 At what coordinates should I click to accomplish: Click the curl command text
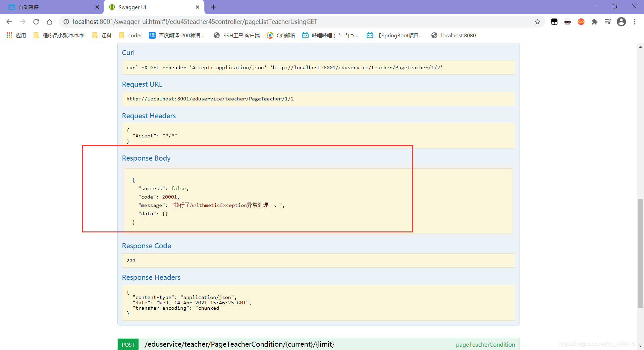[x=284, y=68]
